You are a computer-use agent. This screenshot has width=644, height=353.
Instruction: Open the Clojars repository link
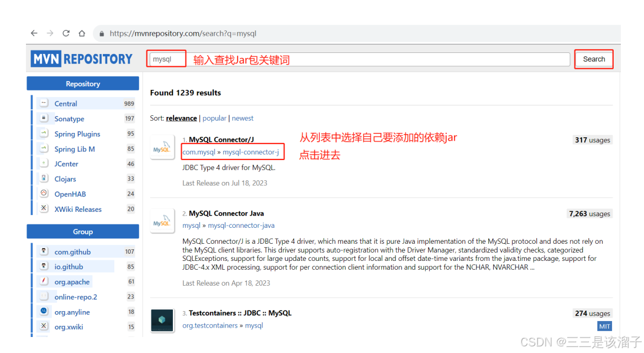[x=65, y=179]
